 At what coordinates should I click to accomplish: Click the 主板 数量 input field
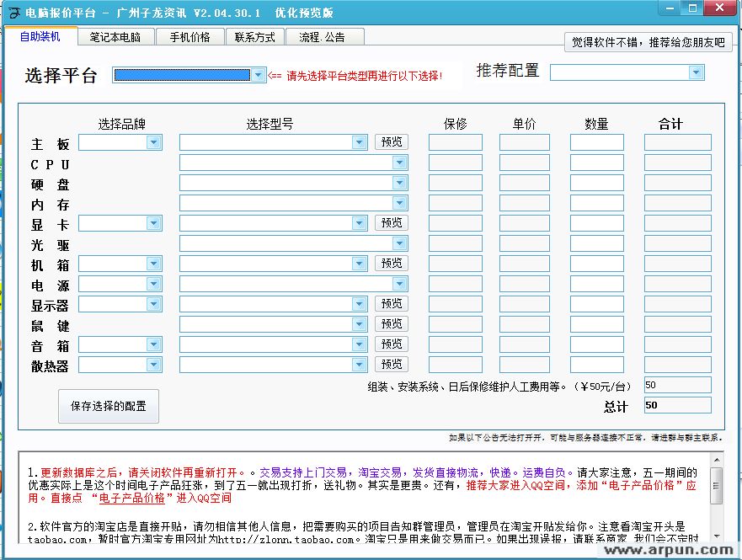click(x=597, y=142)
